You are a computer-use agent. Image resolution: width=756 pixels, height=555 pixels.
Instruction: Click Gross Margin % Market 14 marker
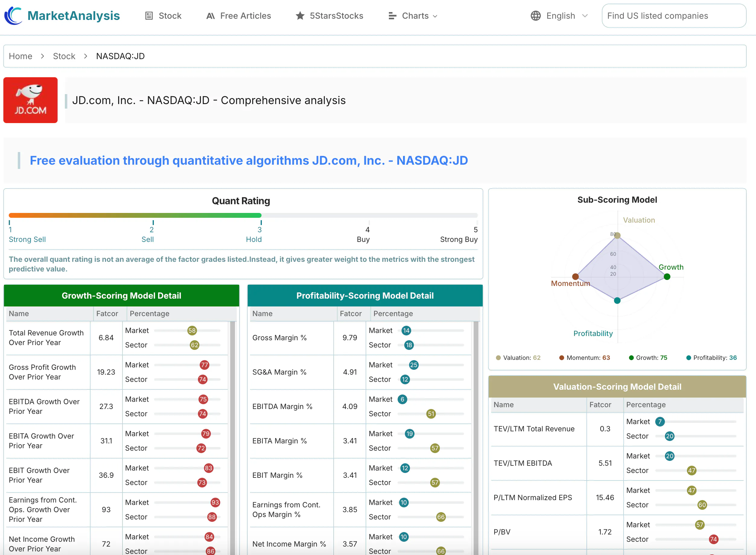coord(406,331)
